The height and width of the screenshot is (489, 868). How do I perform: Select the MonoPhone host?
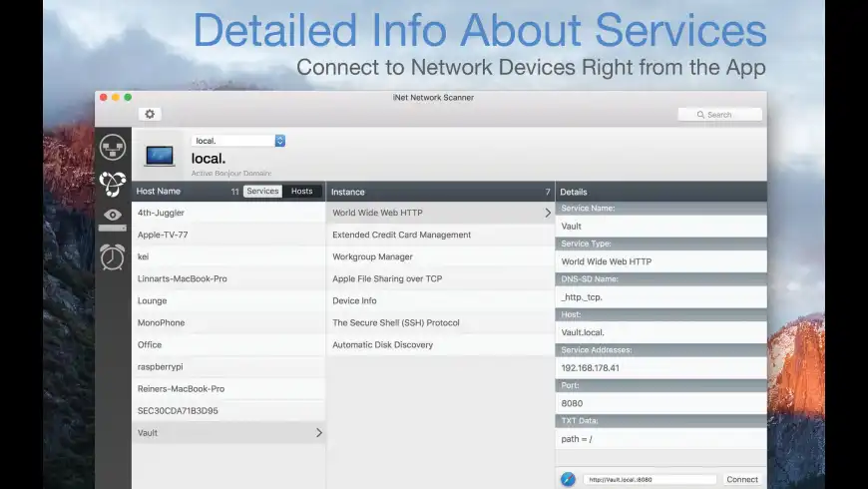pos(228,323)
